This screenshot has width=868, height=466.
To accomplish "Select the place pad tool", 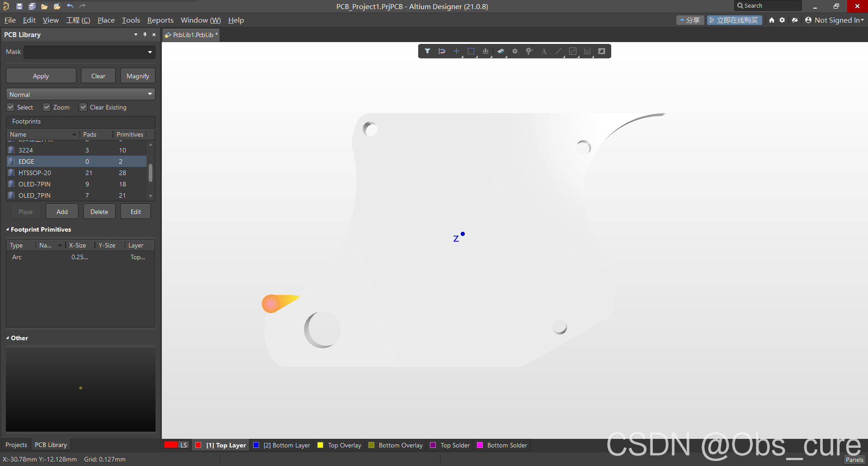I will click(514, 51).
